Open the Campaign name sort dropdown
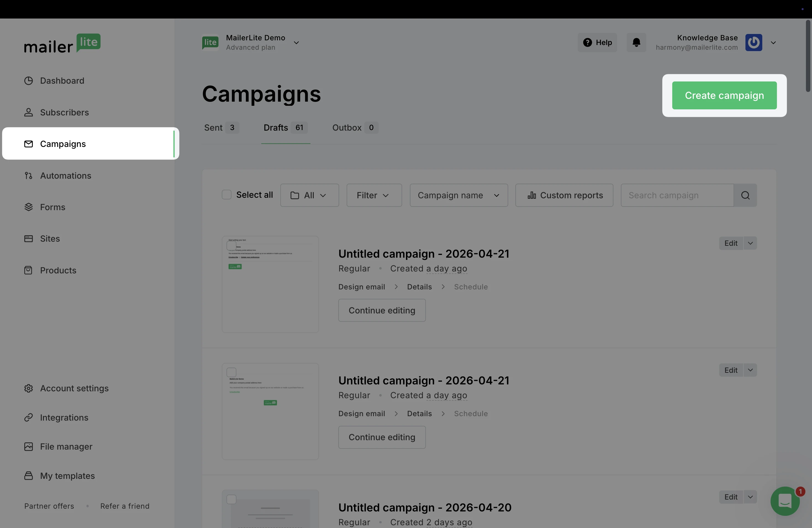The width and height of the screenshot is (812, 528). [458, 195]
